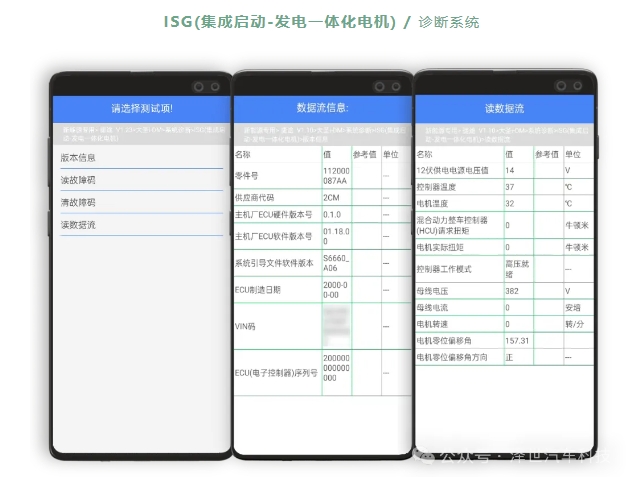Click the 牛顿米 unit of 电机实际扭矩 row
The width and height of the screenshot is (634, 477).
577,247
